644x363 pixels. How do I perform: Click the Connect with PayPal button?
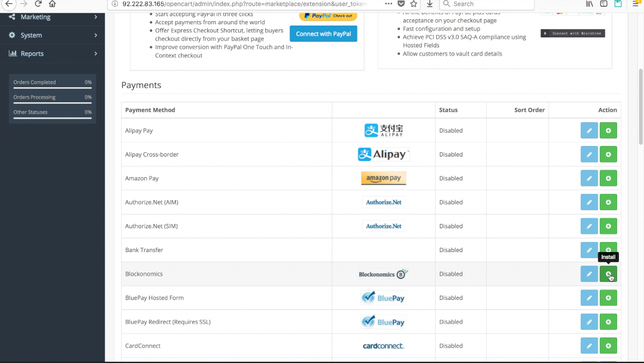tap(323, 34)
